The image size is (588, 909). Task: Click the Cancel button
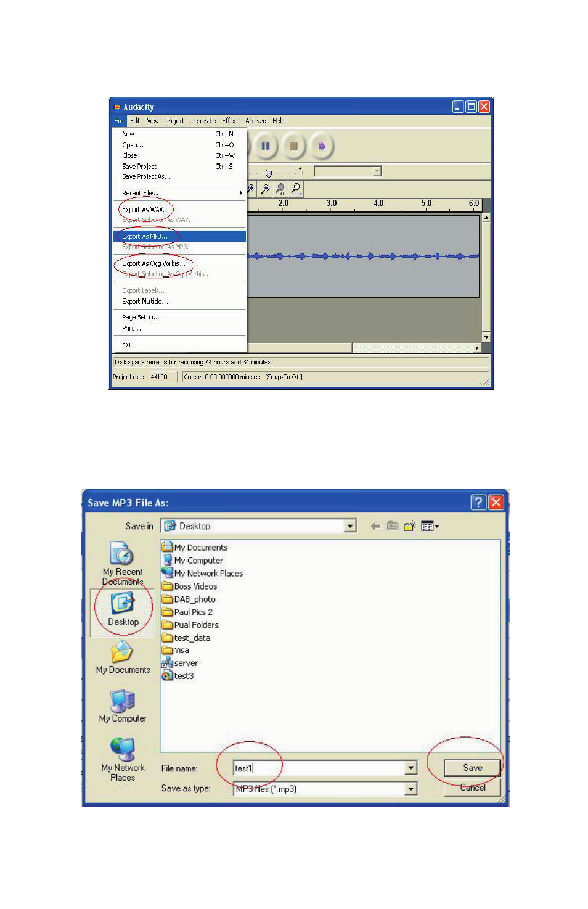coord(472,788)
